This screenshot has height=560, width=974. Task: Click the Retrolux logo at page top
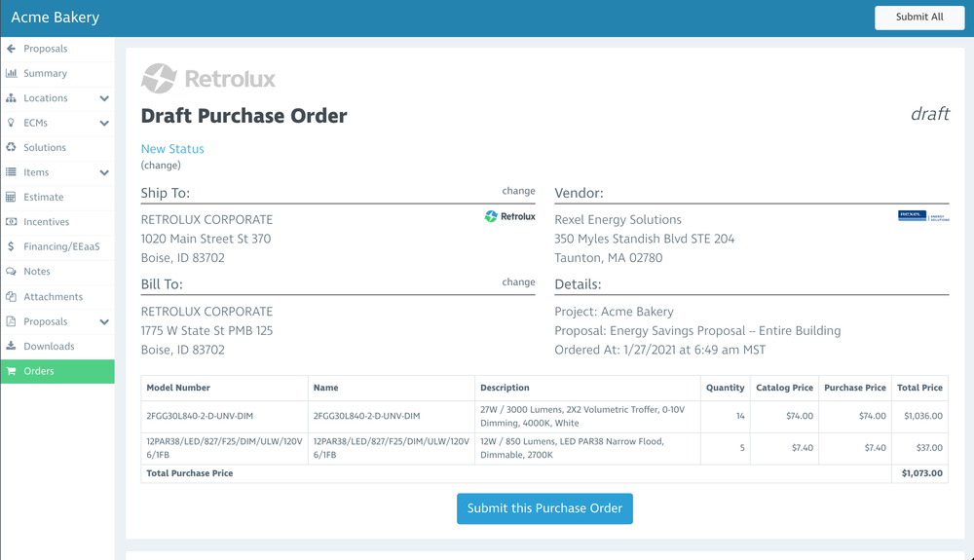208,78
